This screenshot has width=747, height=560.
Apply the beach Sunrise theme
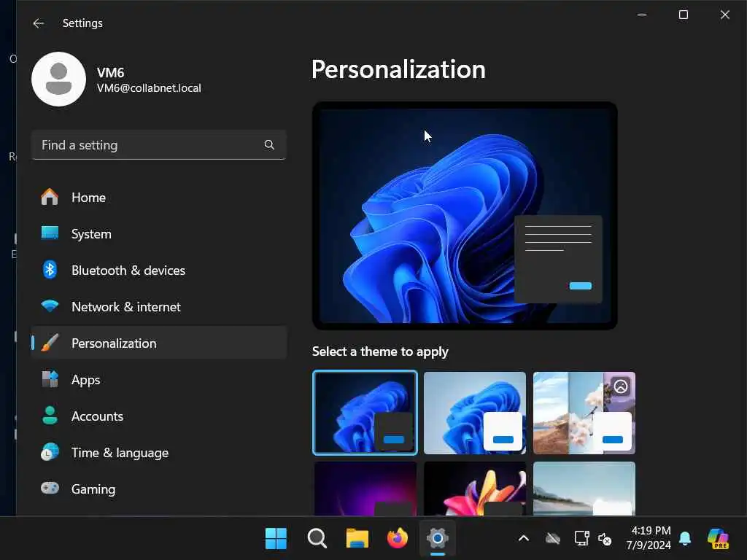click(584, 488)
